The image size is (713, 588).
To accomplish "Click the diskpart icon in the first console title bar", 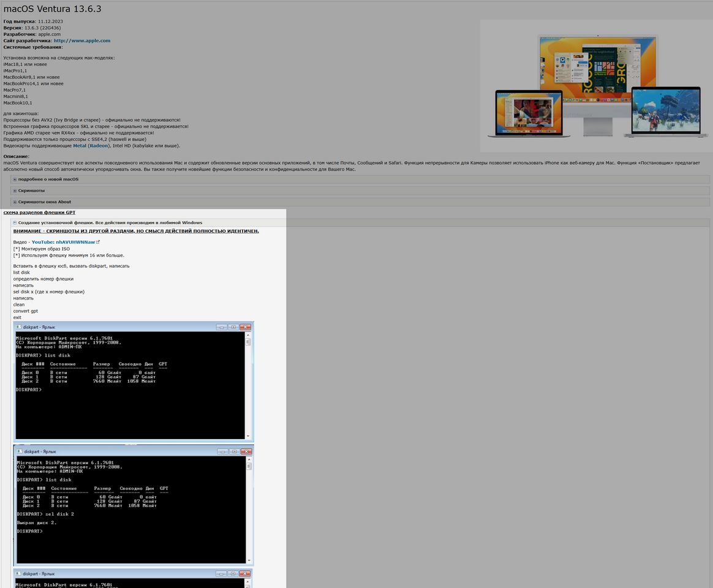I will [18, 327].
